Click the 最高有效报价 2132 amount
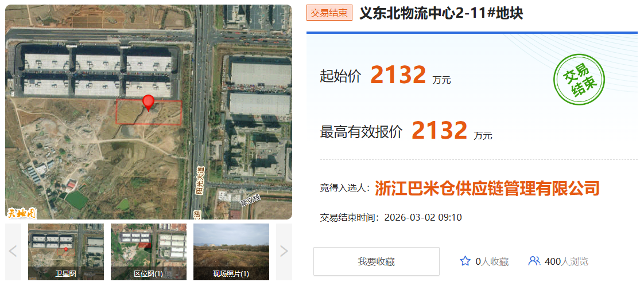 (x=440, y=131)
